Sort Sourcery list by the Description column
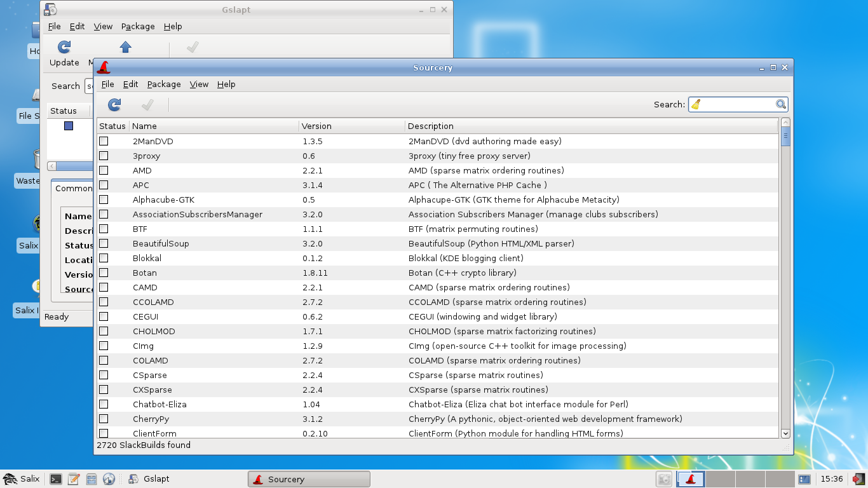The width and height of the screenshot is (868, 488). (x=592, y=126)
